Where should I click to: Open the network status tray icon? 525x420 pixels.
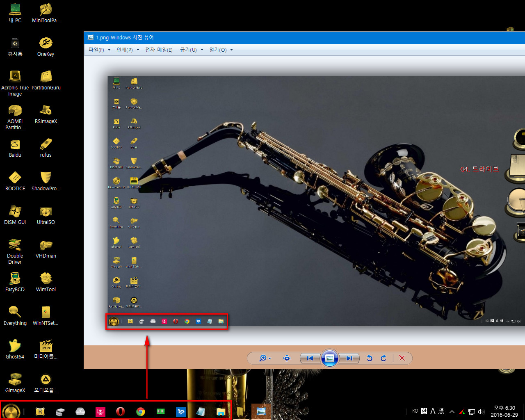[472, 411]
